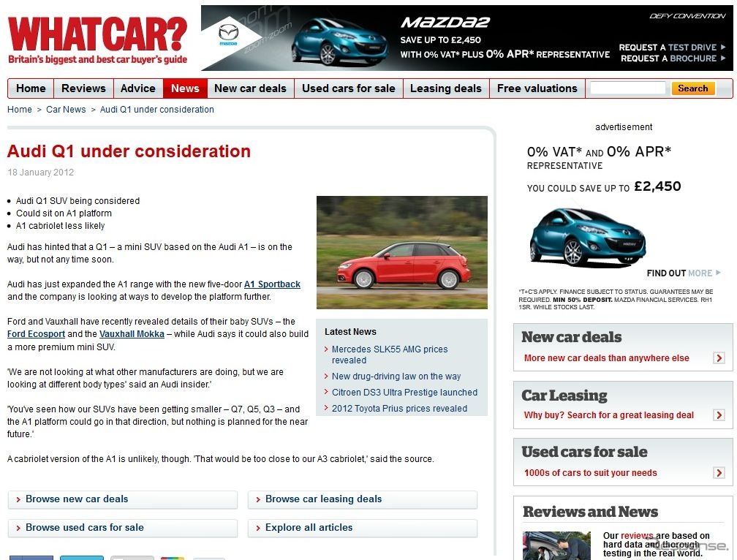Open Used cars for sale menu tab
Image resolution: width=737 pixels, height=560 pixels.
point(349,88)
